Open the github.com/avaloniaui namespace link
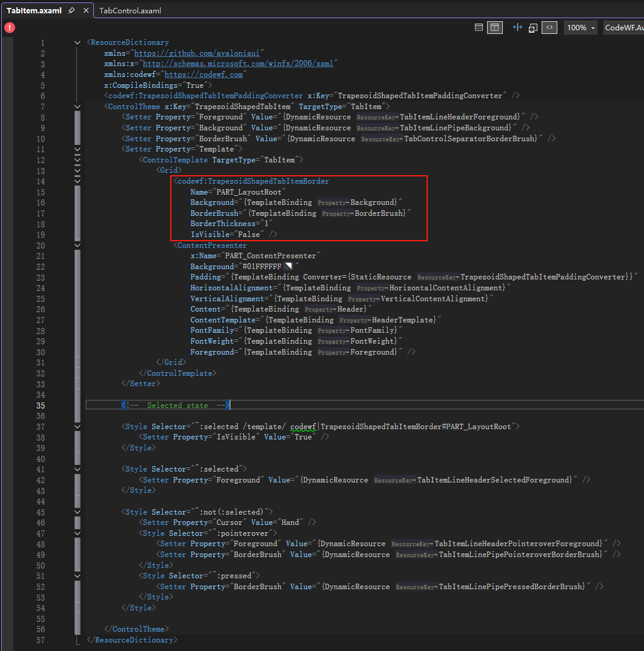Image resolution: width=644 pixels, height=651 pixels. (x=197, y=53)
